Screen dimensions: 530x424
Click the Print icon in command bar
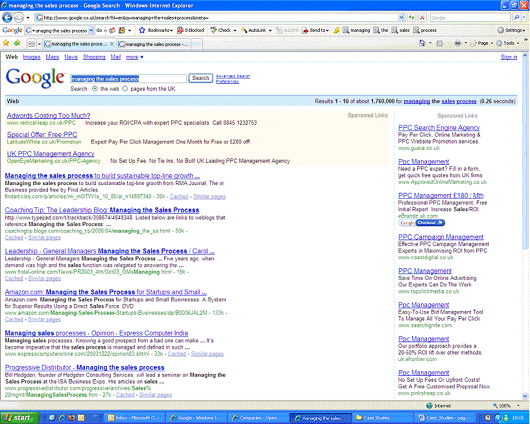(x=457, y=43)
